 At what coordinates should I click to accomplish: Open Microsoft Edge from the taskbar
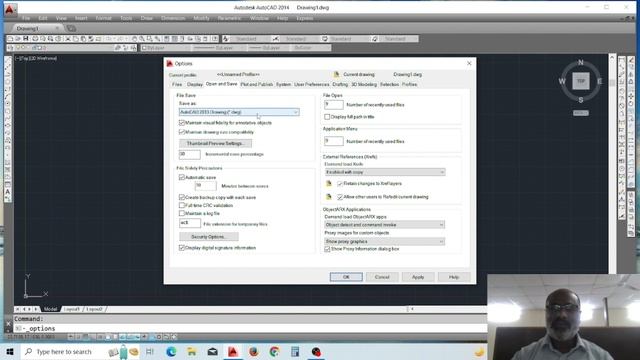click(171, 351)
